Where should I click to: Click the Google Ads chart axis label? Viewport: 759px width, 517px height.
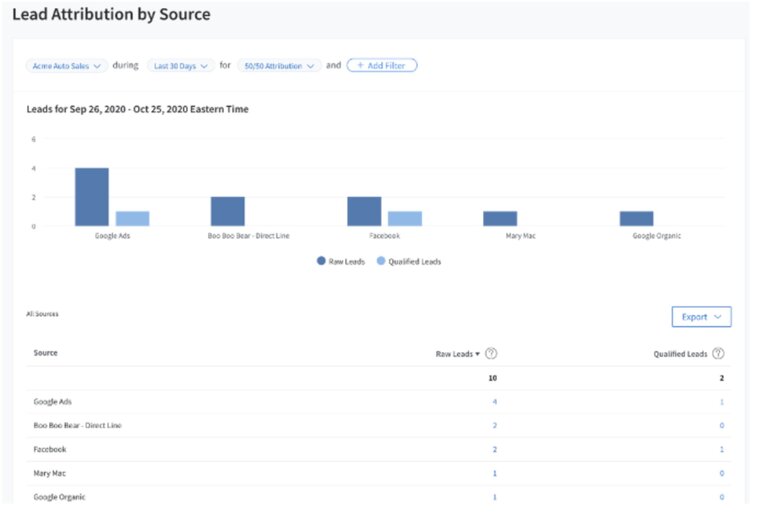(x=112, y=236)
